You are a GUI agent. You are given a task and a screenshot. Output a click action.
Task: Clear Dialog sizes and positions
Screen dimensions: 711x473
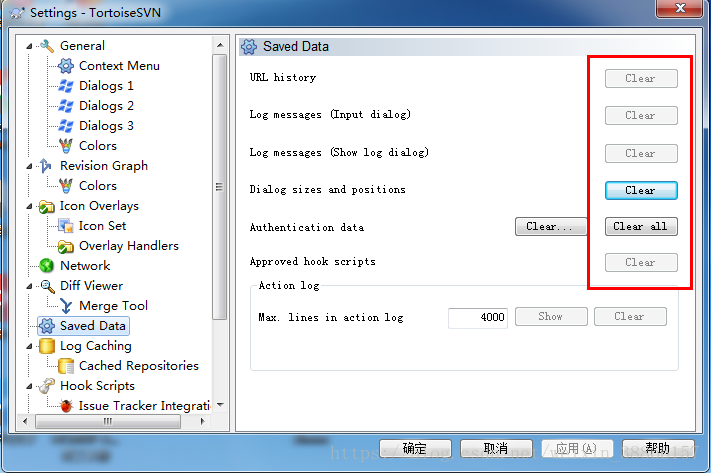pos(641,190)
